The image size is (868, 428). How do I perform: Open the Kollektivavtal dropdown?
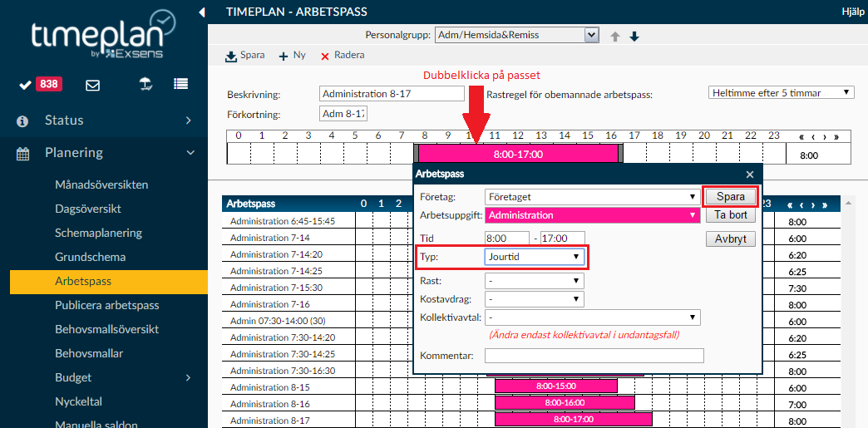[x=592, y=317]
